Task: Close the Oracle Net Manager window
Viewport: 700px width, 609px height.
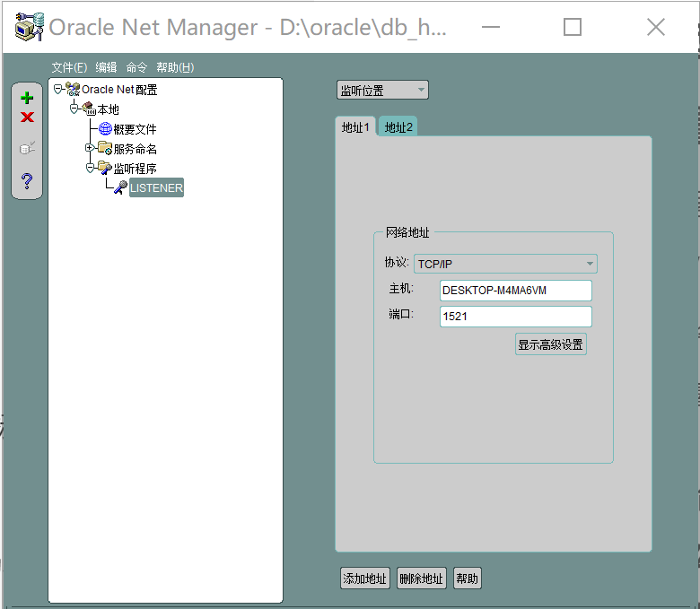Action: click(x=656, y=27)
